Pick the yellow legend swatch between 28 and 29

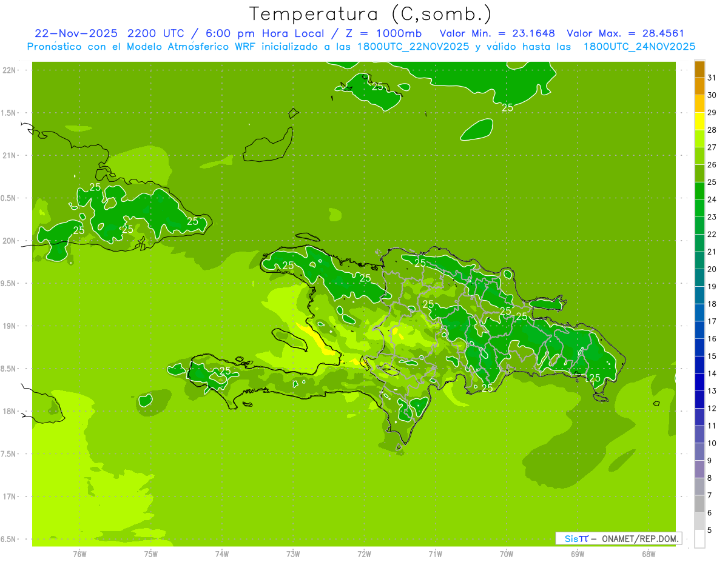[x=699, y=121]
